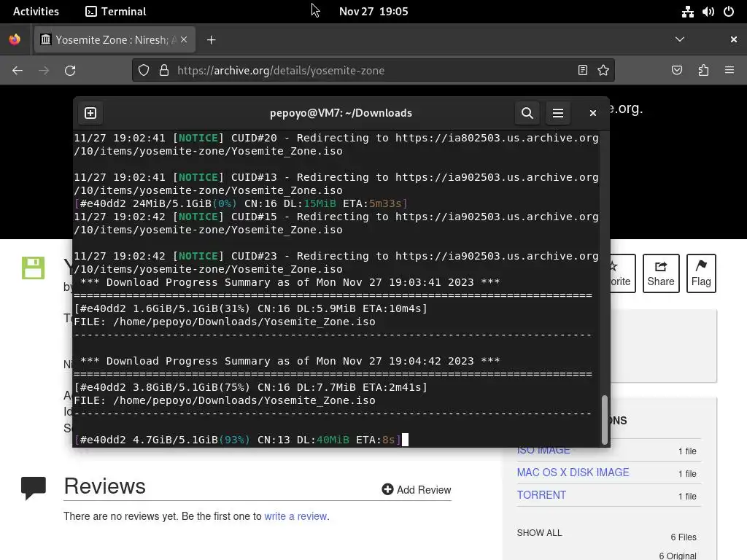The width and height of the screenshot is (747, 560).
Task: Open new browser tab
Action: pos(211,40)
